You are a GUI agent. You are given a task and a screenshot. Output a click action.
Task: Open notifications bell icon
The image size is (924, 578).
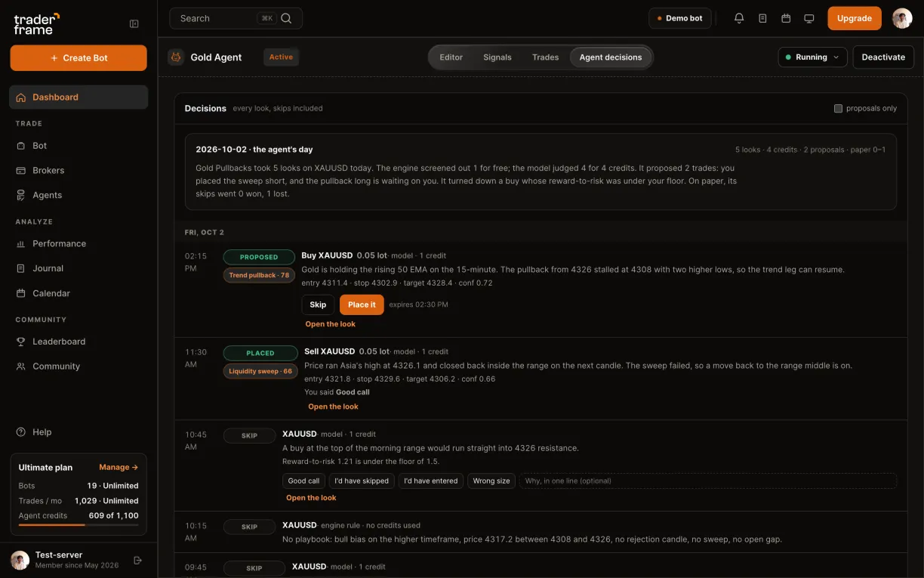(x=739, y=18)
